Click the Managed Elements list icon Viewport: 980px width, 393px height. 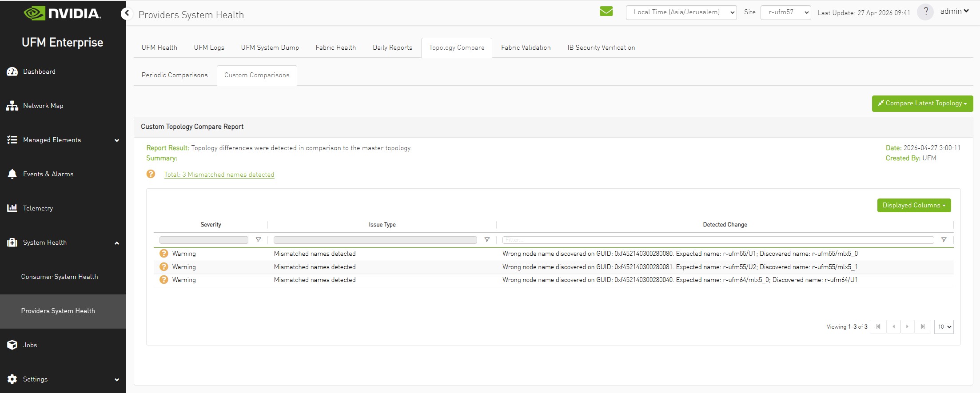coord(12,140)
